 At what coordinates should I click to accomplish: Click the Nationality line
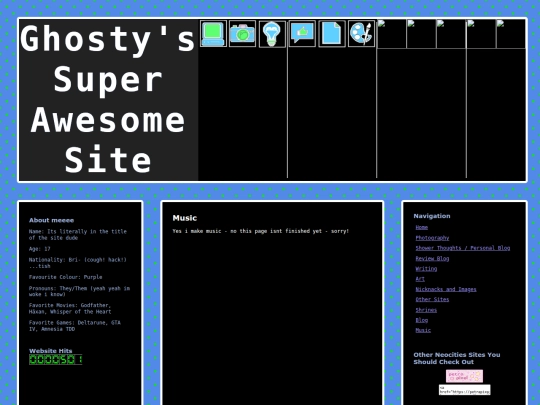(77, 263)
